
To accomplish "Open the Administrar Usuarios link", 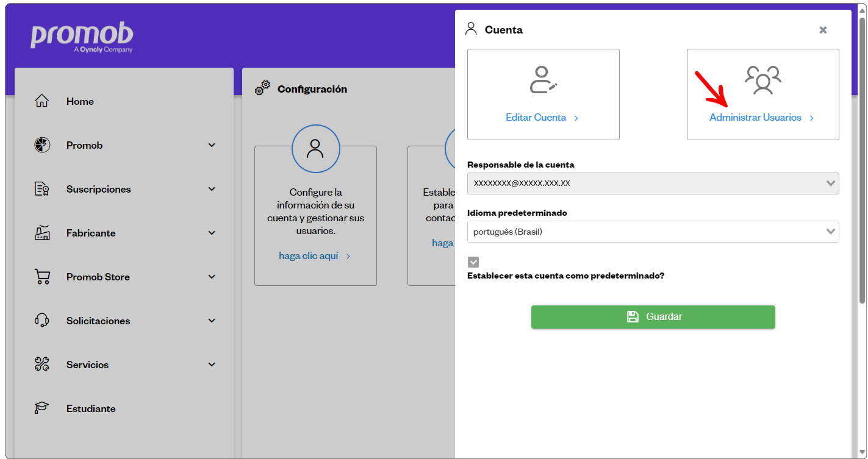I will [762, 118].
